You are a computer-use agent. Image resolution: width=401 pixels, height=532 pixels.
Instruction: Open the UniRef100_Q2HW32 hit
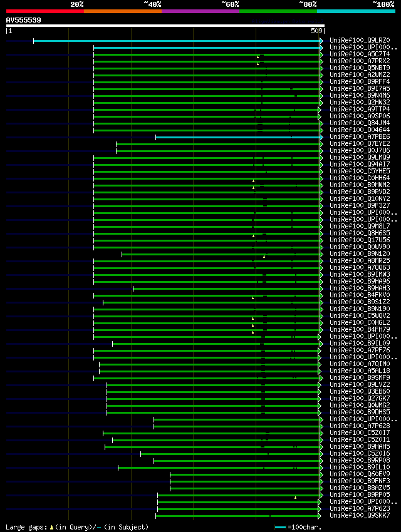(x=360, y=103)
